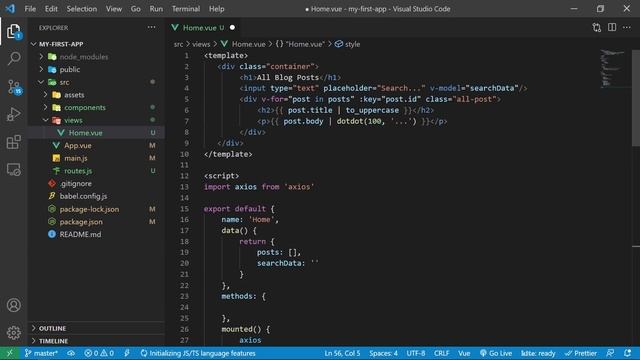640x360 pixels.
Task: Expand the TIMELINE section
Action: pos(96,341)
